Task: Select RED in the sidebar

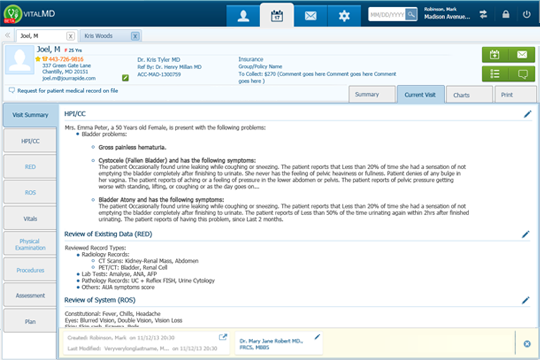Action: pyautogui.click(x=30, y=167)
